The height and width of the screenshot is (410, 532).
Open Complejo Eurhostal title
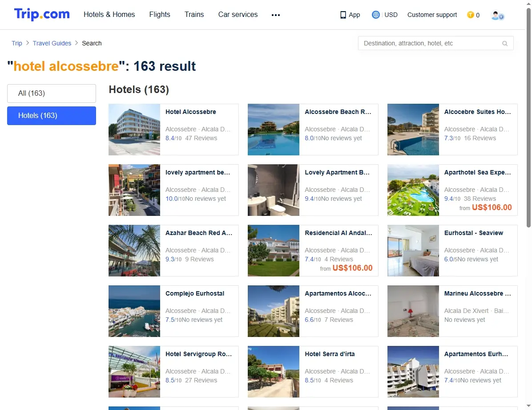click(195, 293)
